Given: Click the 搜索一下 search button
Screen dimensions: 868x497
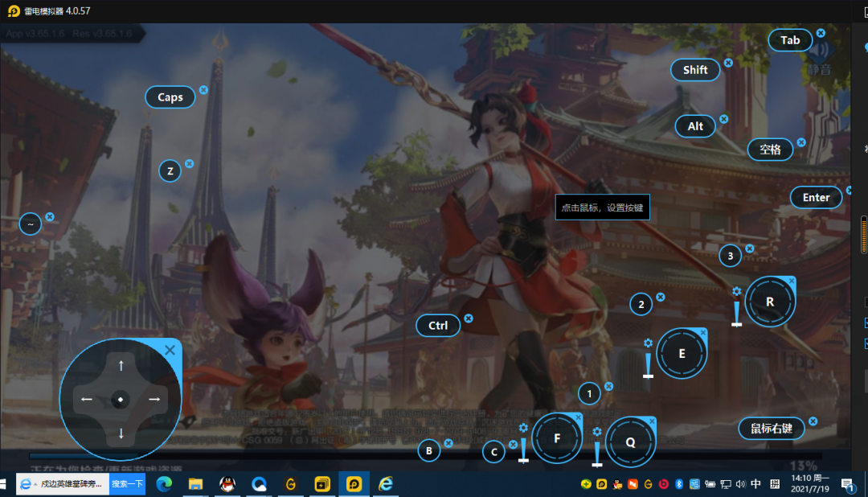Looking at the screenshot, I should coord(127,483).
